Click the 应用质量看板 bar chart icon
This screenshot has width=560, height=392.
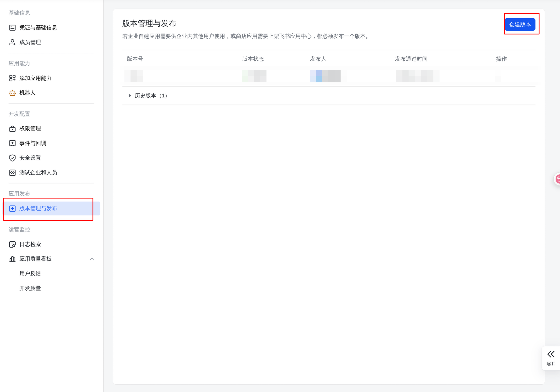[x=12, y=259]
